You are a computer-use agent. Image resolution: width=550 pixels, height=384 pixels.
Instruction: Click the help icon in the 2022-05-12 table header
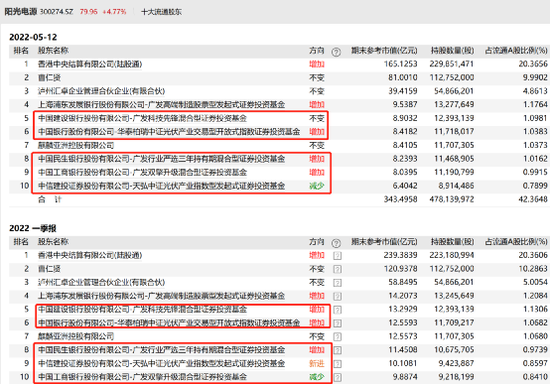point(336,52)
